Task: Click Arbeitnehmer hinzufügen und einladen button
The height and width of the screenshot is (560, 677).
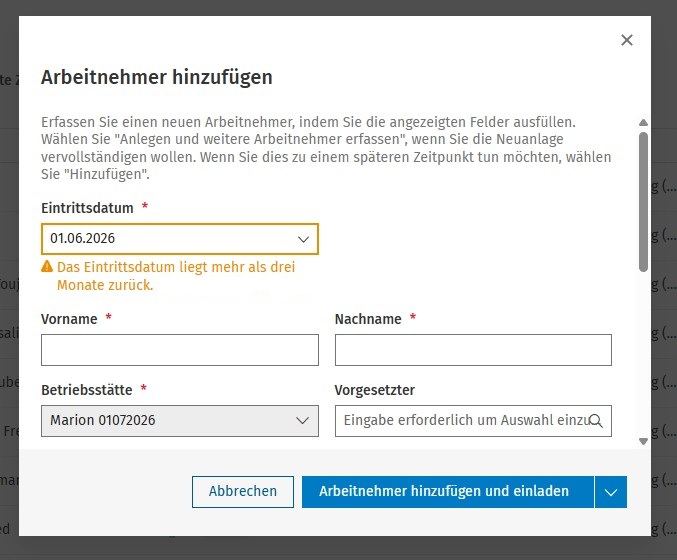Action: pyautogui.click(x=448, y=491)
